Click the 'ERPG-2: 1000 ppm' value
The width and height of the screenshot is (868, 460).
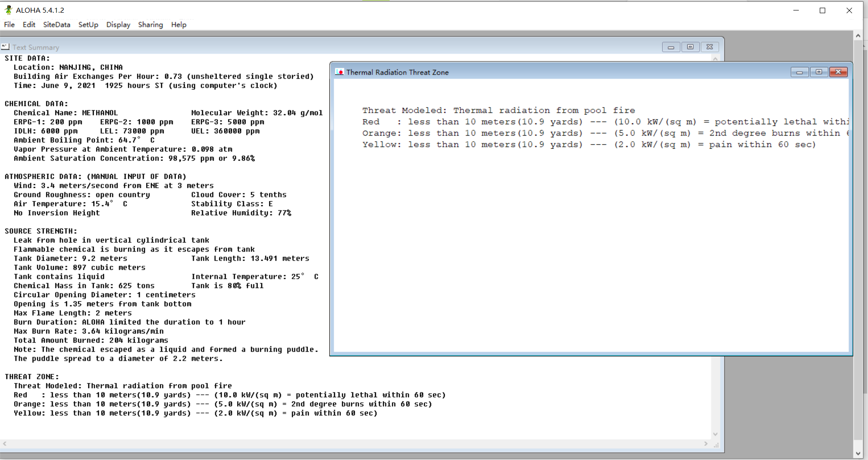click(137, 122)
